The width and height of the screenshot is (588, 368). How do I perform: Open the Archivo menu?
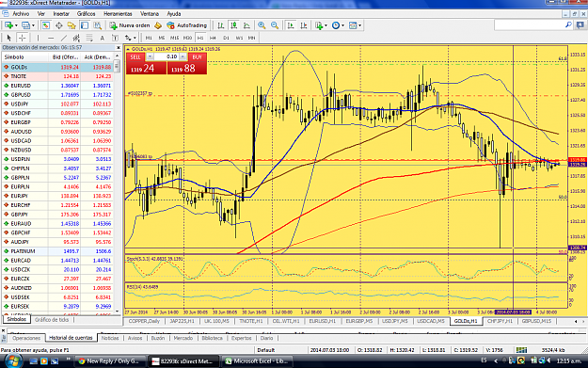coord(21,14)
